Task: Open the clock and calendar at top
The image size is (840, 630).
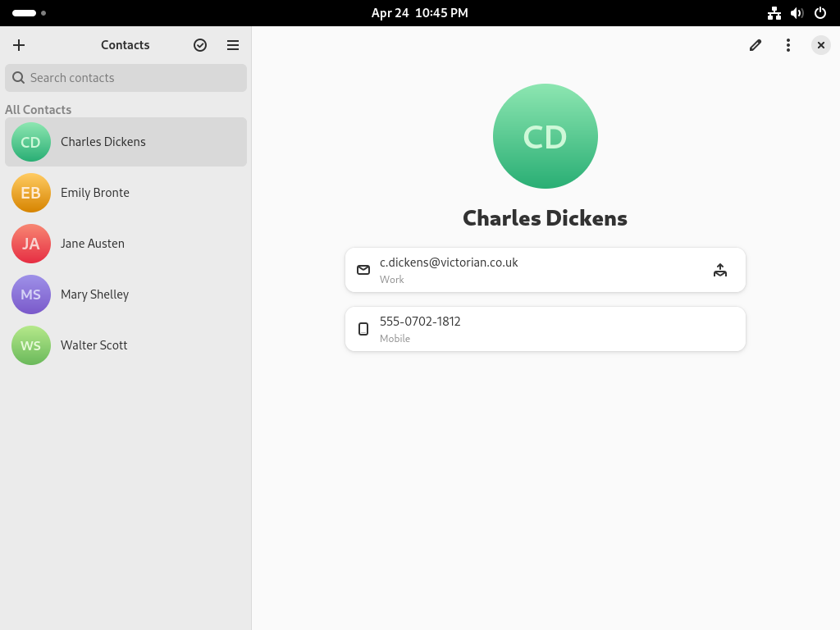Action: click(x=420, y=13)
